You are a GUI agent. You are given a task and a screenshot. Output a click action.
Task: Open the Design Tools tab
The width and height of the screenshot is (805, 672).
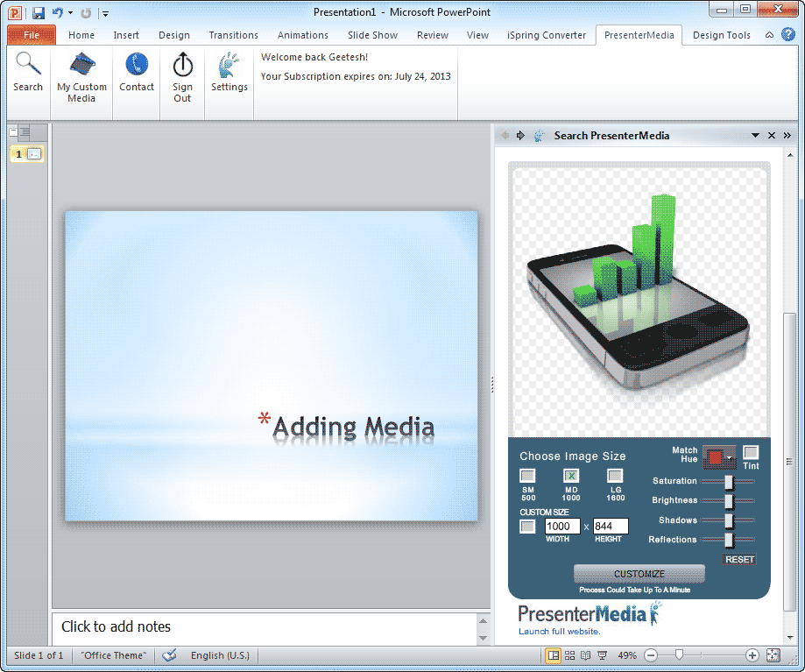click(x=721, y=35)
